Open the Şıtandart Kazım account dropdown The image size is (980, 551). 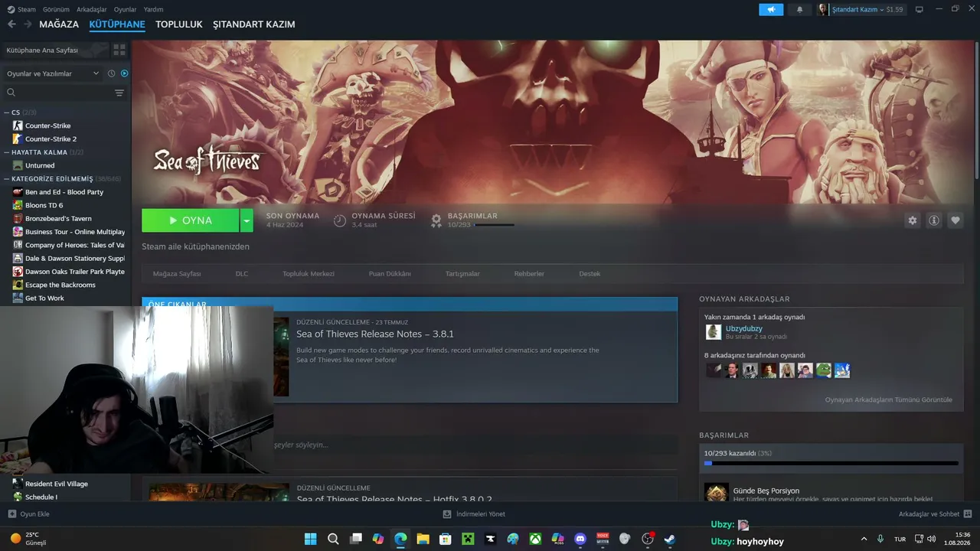coord(860,9)
